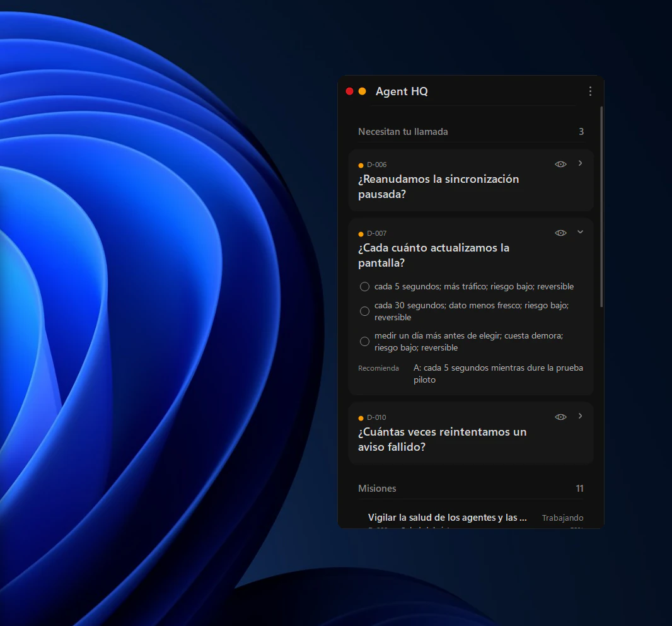Collapse the D-007 decision card chevron
This screenshot has height=626, width=672.
point(581,232)
